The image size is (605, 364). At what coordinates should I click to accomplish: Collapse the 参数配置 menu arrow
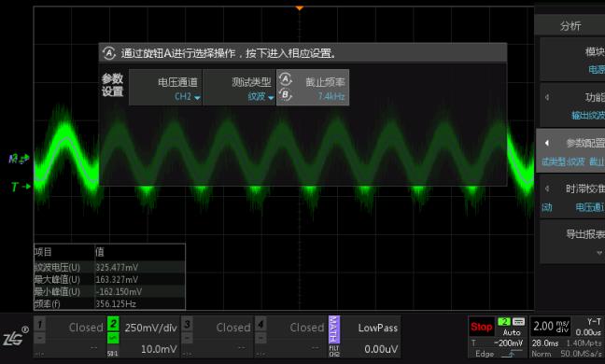[x=547, y=143]
